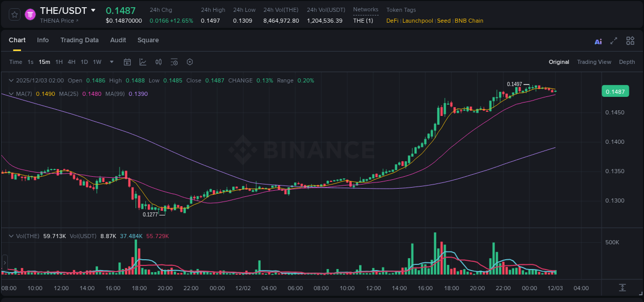Toggle the favorite star for THE/USDT

pos(13,14)
